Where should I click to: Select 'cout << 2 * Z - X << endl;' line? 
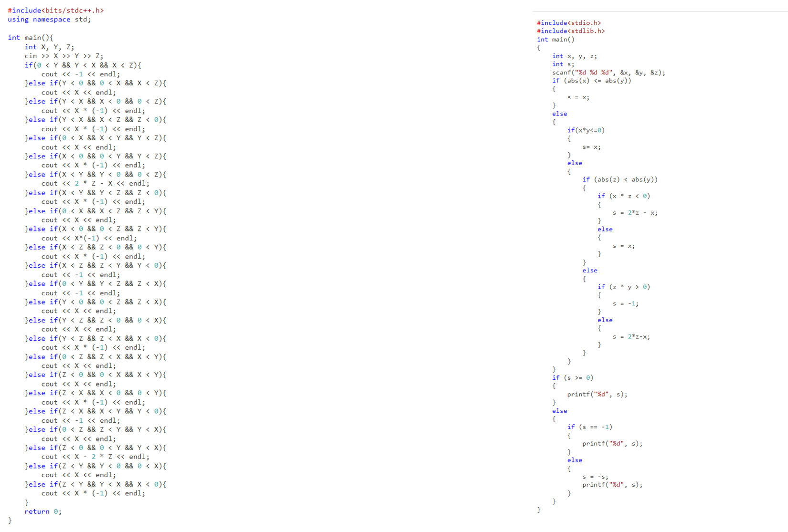(x=95, y=183)
